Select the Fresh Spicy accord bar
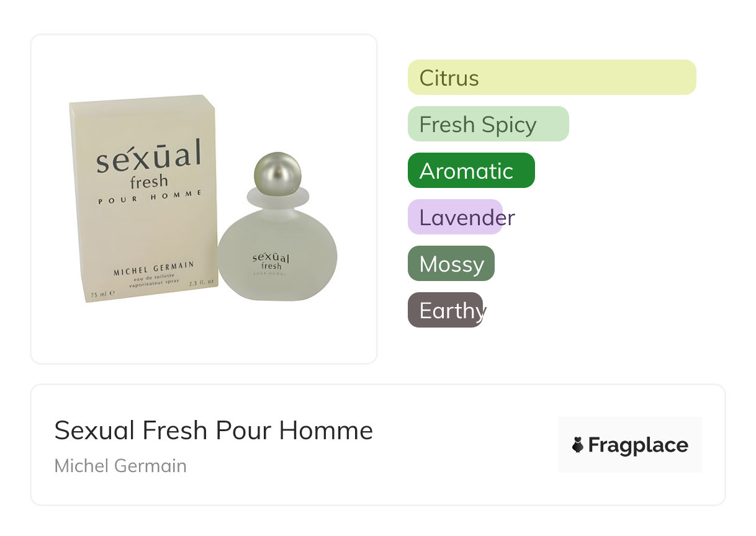Image resolution: width=756 pixels, height=536 pixels. coord(488,124)
